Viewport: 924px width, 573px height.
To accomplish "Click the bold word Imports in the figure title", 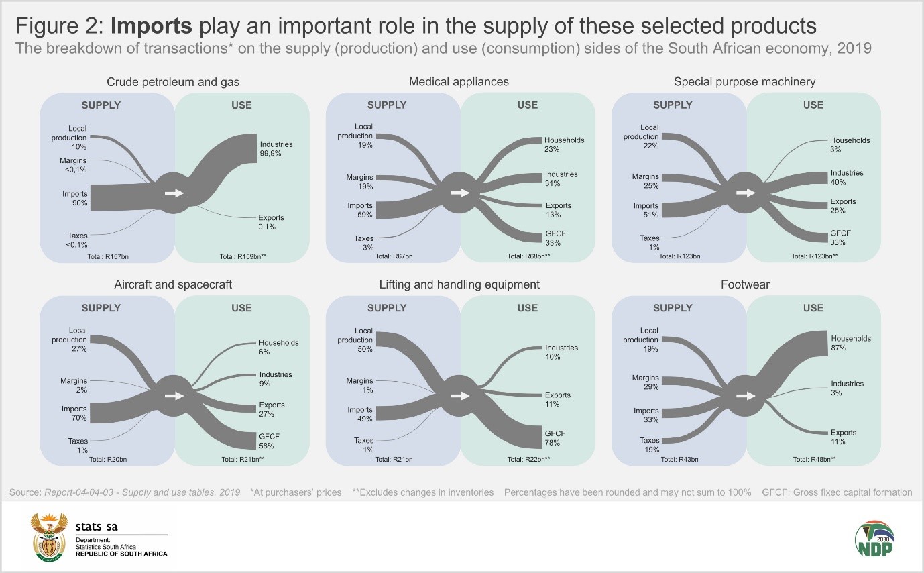I will (x=152, y=26).
